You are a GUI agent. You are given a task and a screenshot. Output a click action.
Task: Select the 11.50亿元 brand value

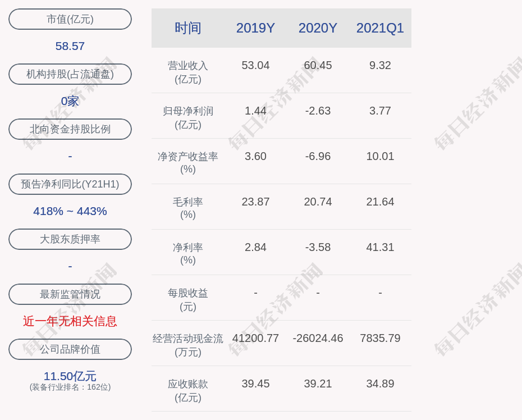(70, 376)
